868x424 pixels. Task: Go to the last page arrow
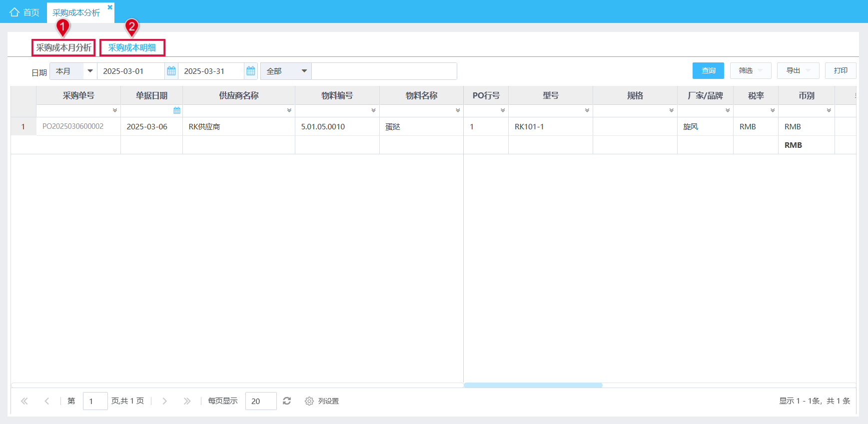187,401
